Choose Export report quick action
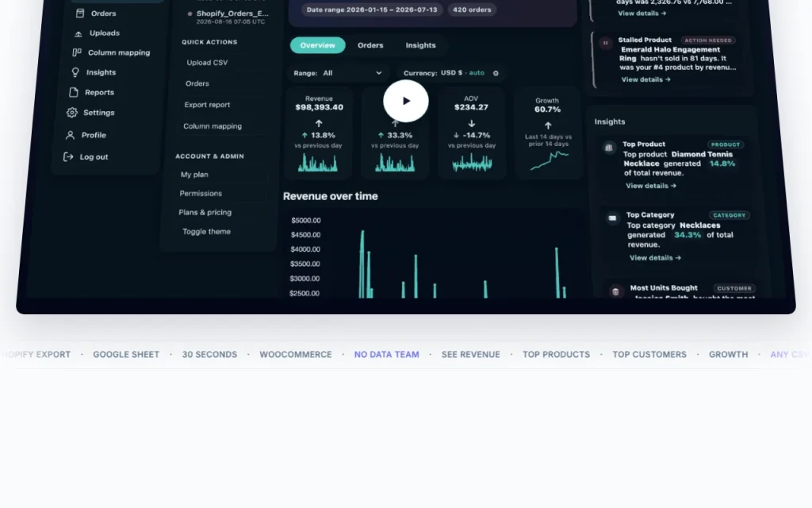 (x=207, y=105)
